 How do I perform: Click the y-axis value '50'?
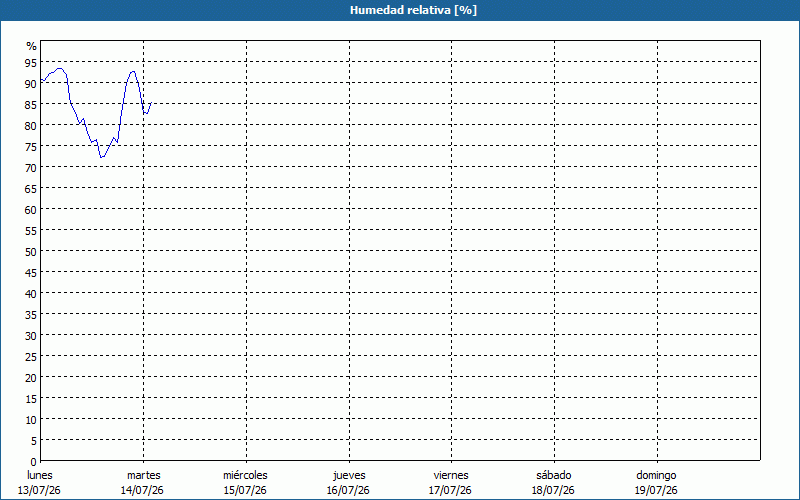click(x=31, y=252)
